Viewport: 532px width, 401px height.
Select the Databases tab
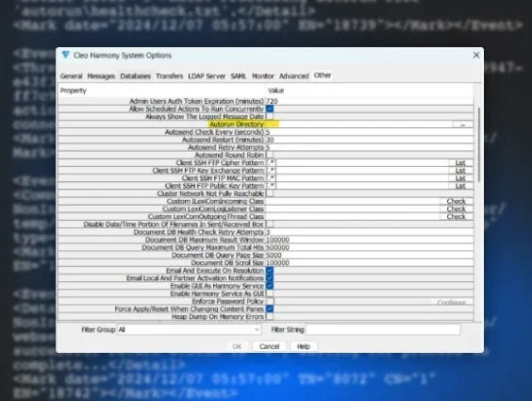[x=135, y=76]
